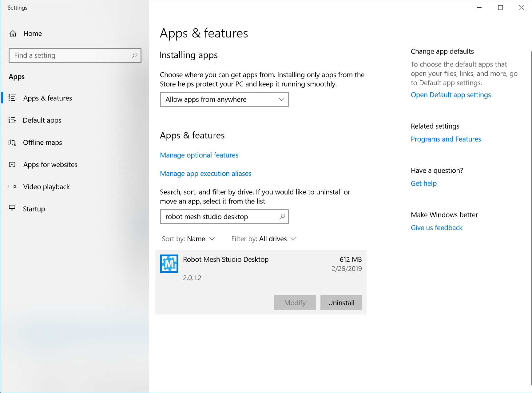Click the Apps & features list icon

coord(12,98)
